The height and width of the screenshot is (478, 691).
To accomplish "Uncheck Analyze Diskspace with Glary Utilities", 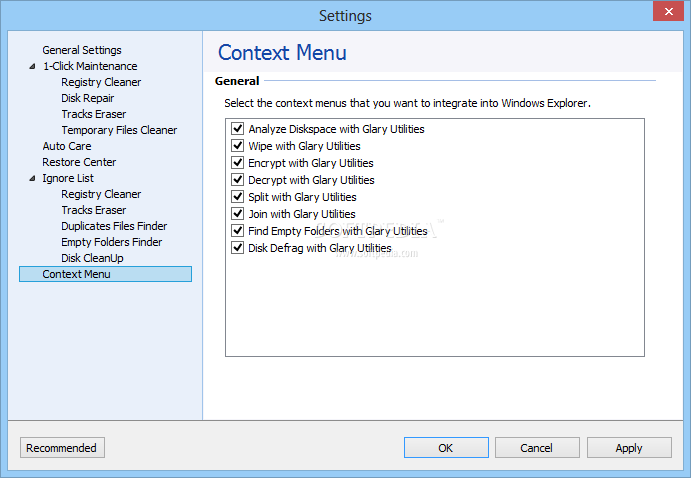I will (238, 129).
